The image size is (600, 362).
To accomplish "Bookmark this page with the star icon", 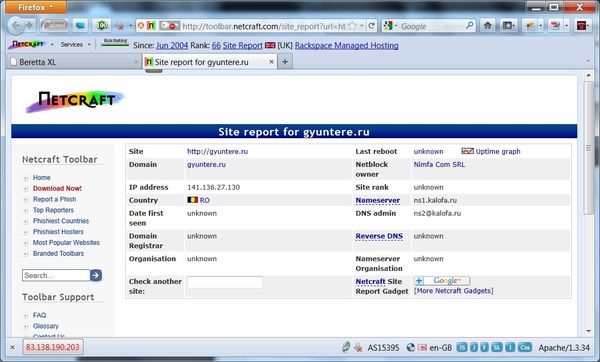I will pos(352,26).
